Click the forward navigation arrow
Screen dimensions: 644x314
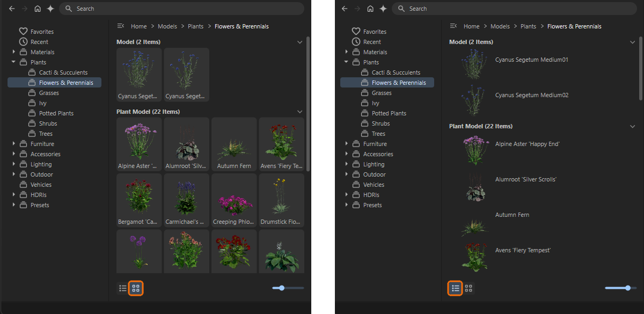coord(24,9)
